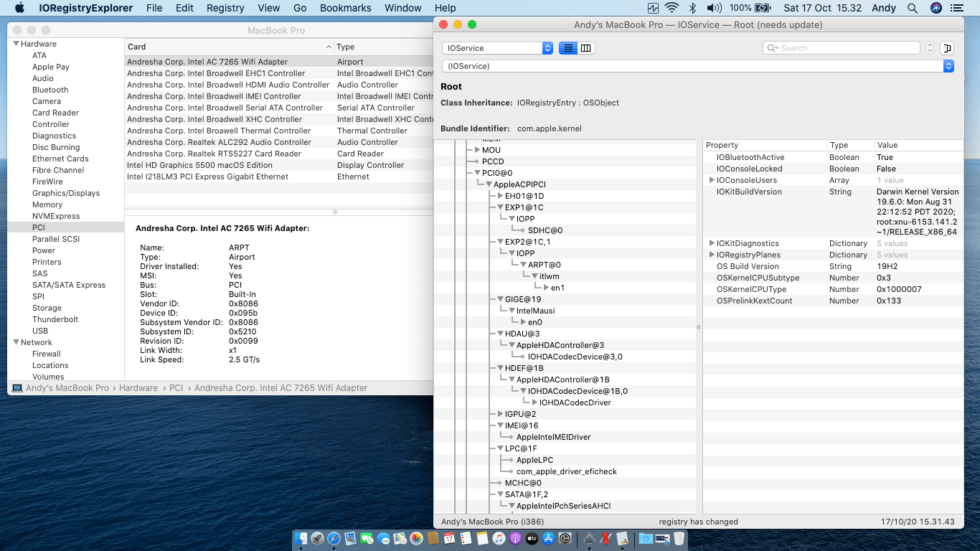Open the Andy user menu
The width and height of the screenshot is (980, 551).
pyautogui.click(x=884, y=8)
